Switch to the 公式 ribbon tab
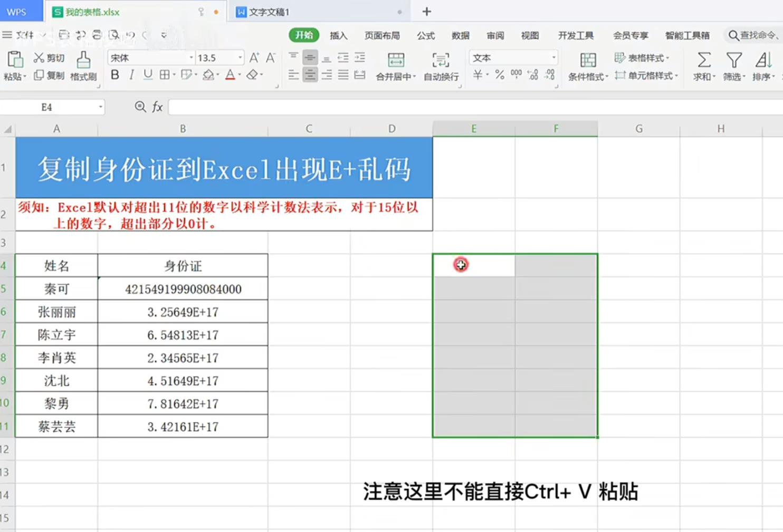The height and width of the screenshot is (532, 783). click(426, 35)
